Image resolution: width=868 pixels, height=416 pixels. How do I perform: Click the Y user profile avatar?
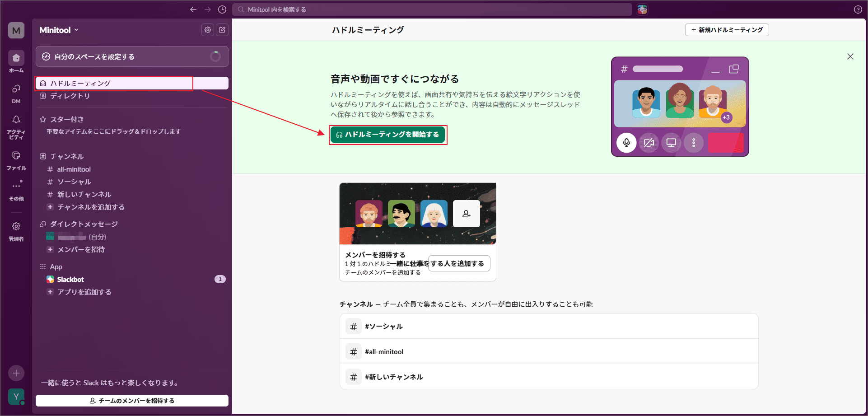coord(16,397)
